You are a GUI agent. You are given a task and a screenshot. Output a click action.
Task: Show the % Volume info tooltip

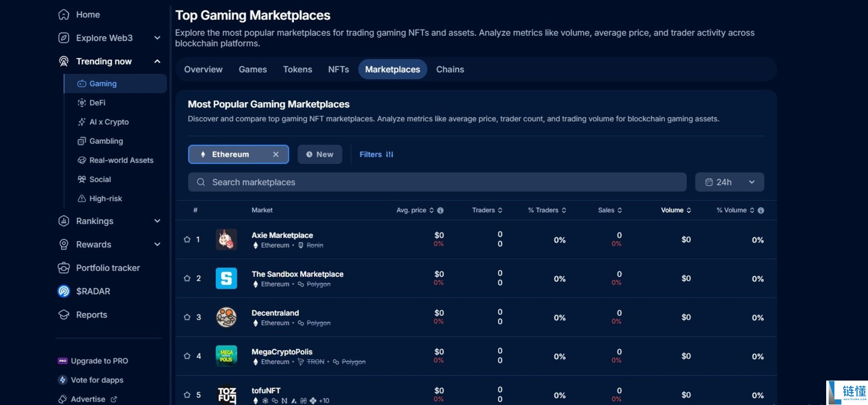click(761, 210)
